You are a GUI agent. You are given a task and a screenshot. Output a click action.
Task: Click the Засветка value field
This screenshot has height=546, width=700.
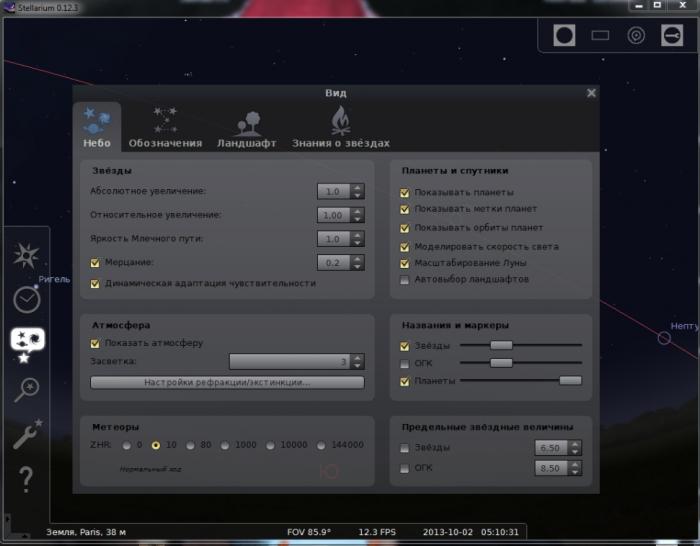click(290, 362)
